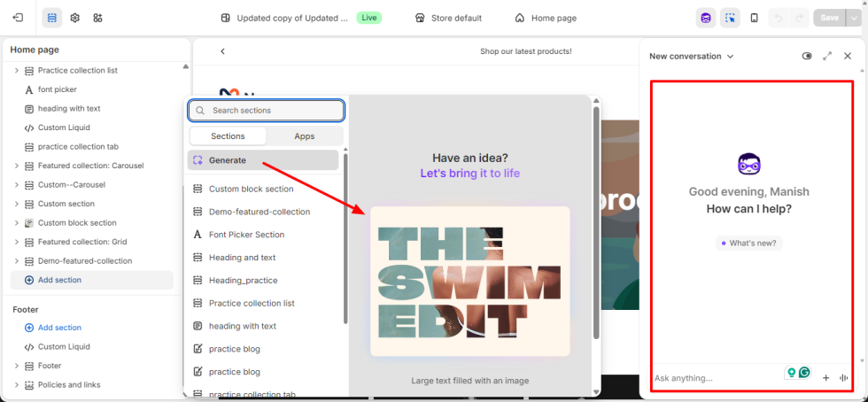868x402 pixels.
Task: Click the What's new? suggestion chip
Action: pos(749,243)
